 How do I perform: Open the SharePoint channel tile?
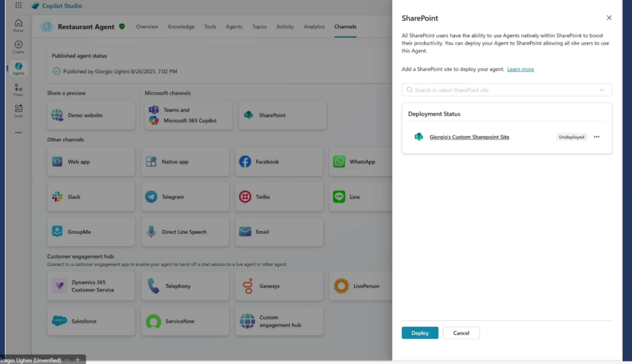[283, 115]
